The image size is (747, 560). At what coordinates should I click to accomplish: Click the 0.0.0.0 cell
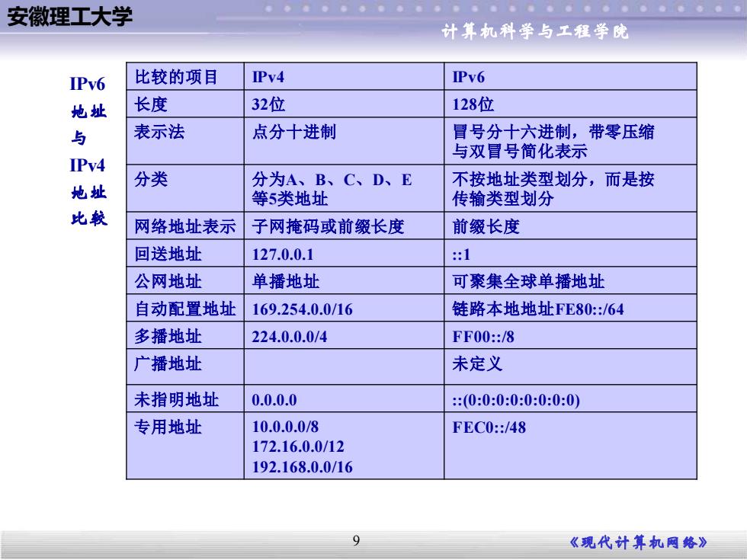pos(344,398)
